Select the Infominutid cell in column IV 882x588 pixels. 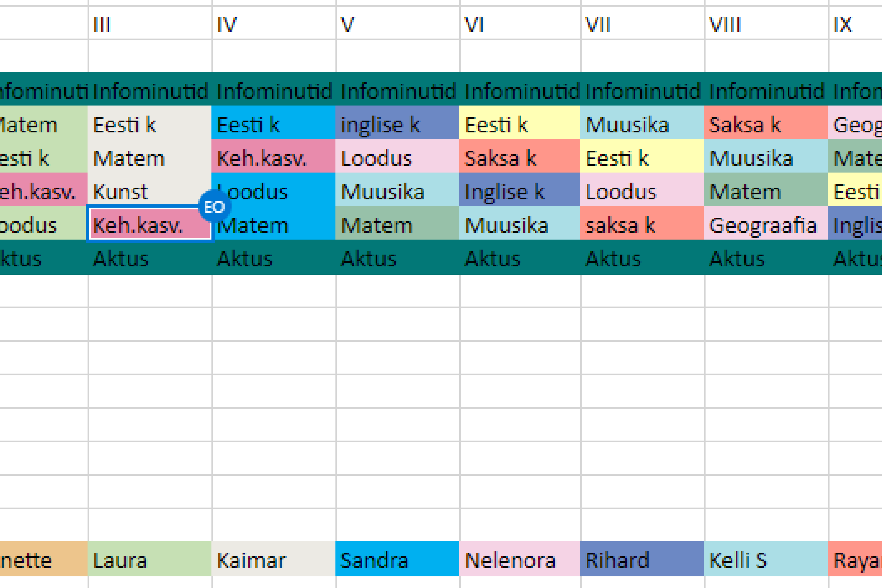pyautogui.click(x=273, y=91)
